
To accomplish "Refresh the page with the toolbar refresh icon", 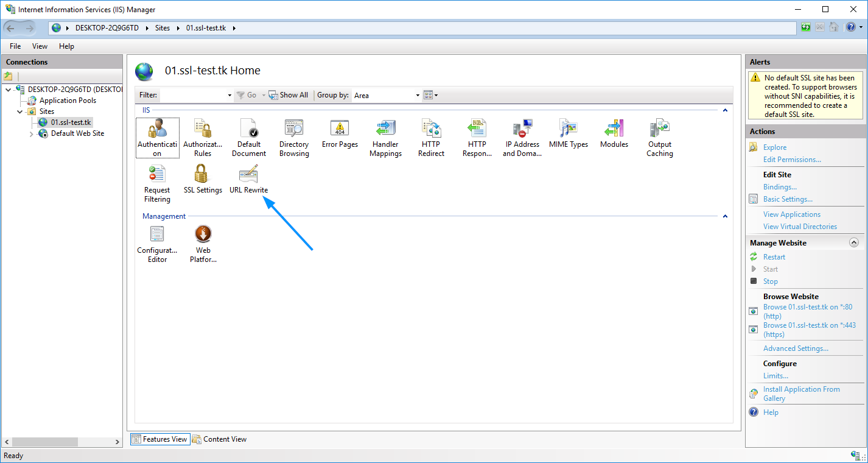I will pyautogui.click(x=805, y=27).
